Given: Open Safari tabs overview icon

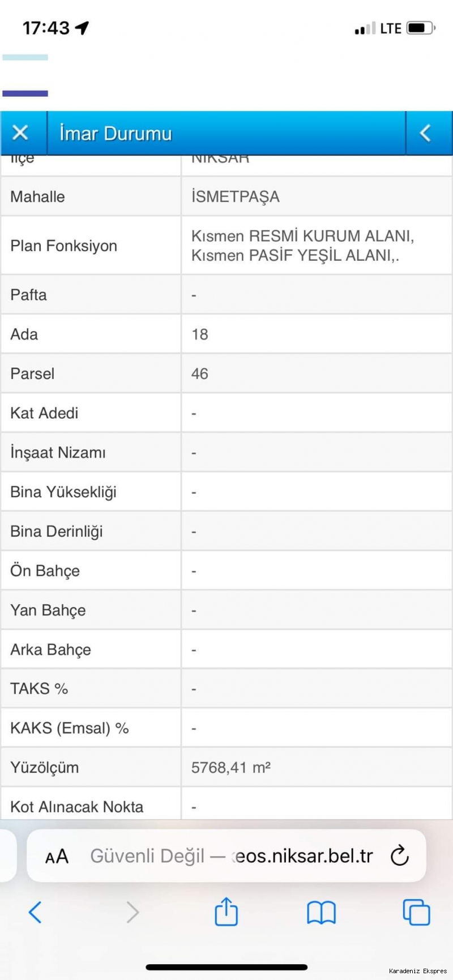Looking at the screenshot, I should pyautogui.click(x=416, y=912).
